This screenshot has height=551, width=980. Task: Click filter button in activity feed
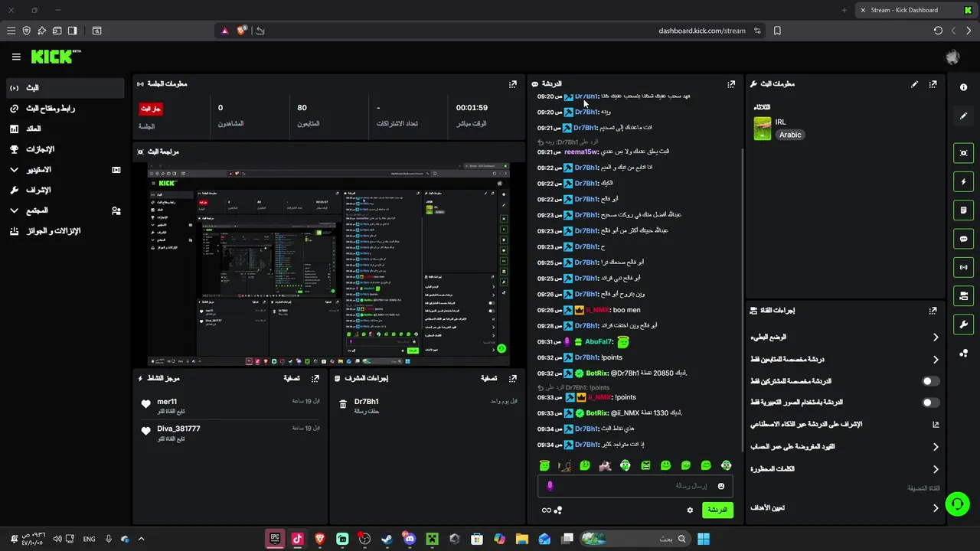coord(292,378)
